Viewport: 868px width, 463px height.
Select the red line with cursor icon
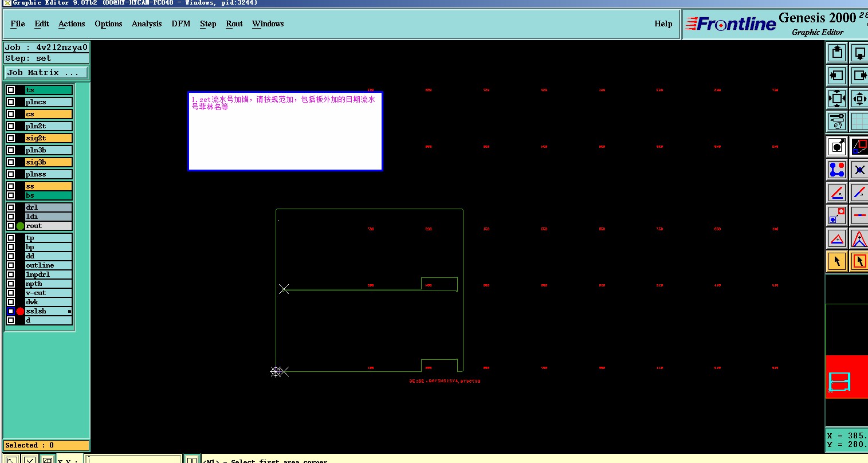point(837,193)
